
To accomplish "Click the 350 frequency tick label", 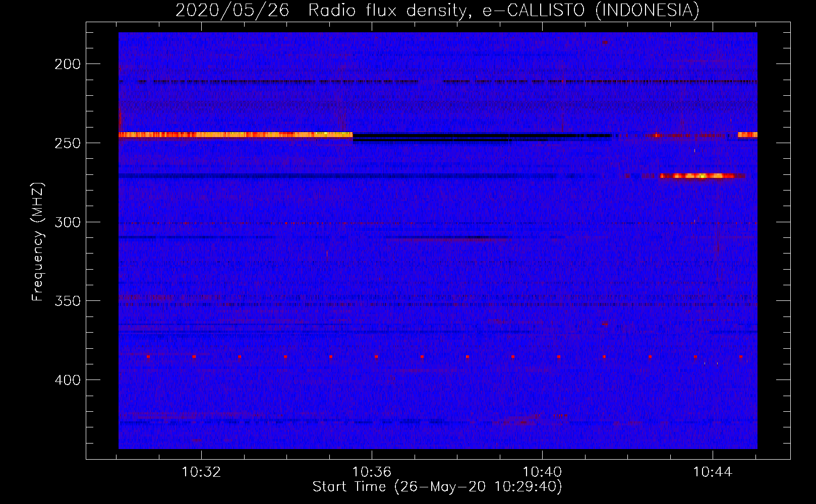I will pos(68,301).
